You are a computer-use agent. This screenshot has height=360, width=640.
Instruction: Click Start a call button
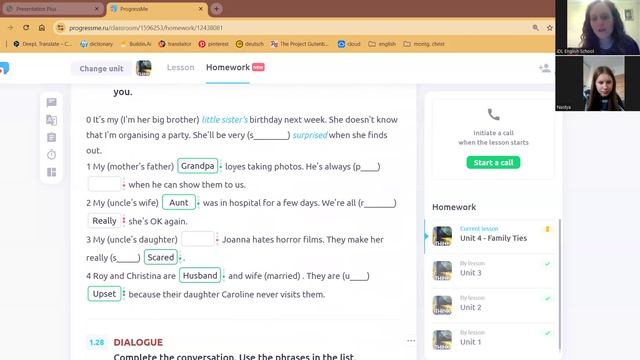point(493,162)
